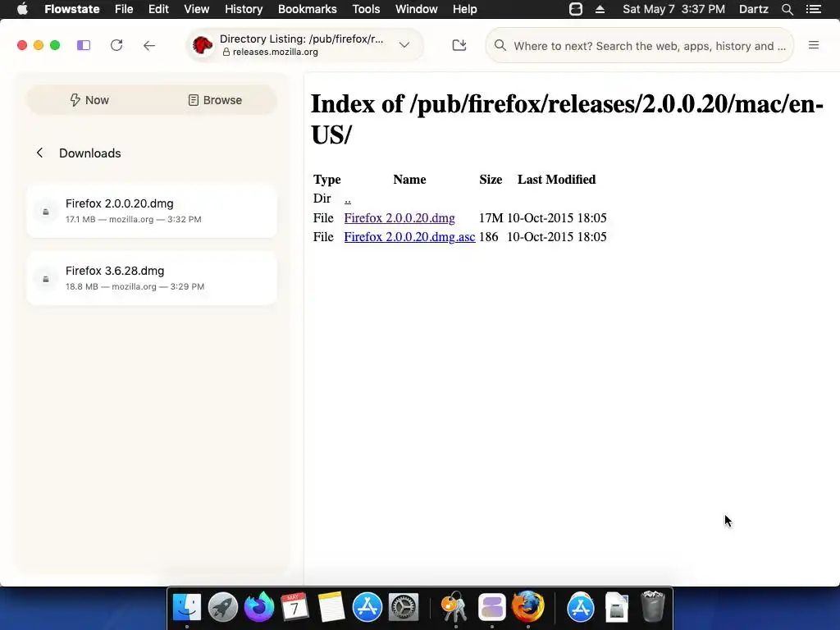Click the date and time in menu bar
Image resolution: width=840 pixels, height=630 pixels.
pyautogui.click(x=674, y=9)
